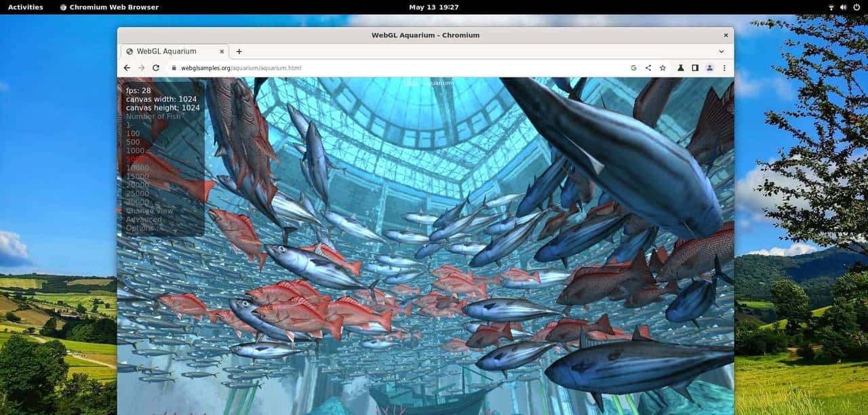Toggle the browser side panel icon
The height and width of the screenshot is (415, 868).
[x=695, y=68]
